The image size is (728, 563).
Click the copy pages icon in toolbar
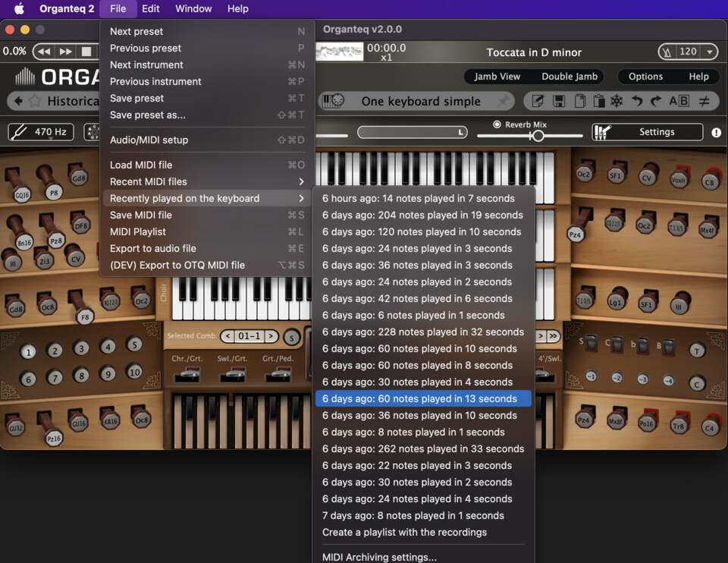[x=579, y=101]
